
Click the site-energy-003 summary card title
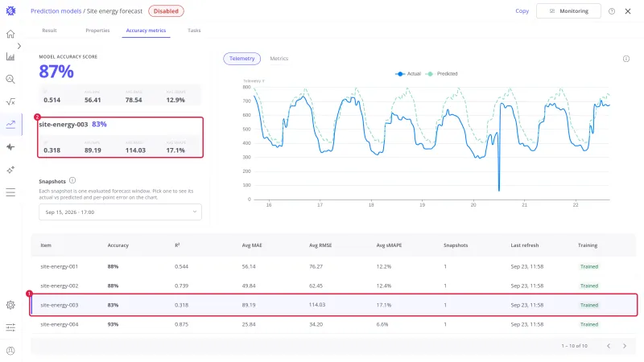(64, 125)
